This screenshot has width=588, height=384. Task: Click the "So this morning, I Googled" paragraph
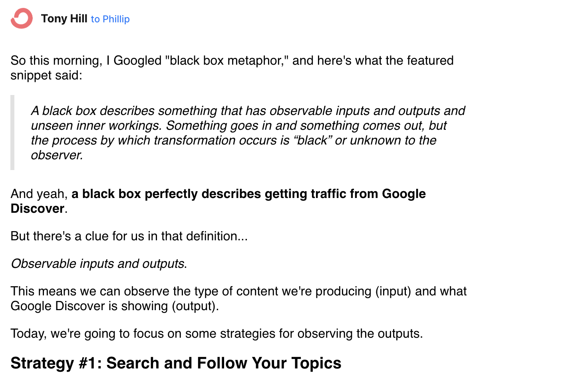pyautogui.click(x=232, y=68)
